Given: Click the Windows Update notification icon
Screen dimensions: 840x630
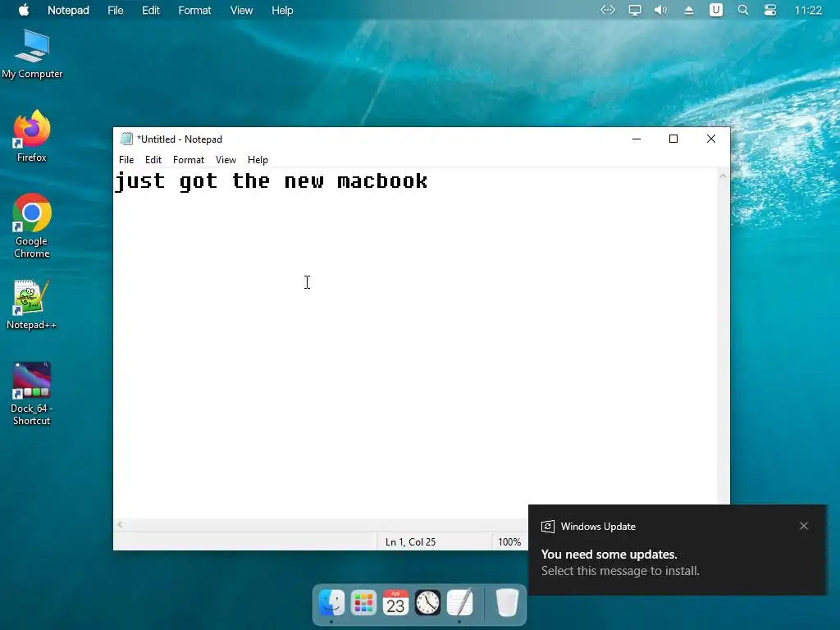Looking at the screenshot, I should (x=547, y=527).
